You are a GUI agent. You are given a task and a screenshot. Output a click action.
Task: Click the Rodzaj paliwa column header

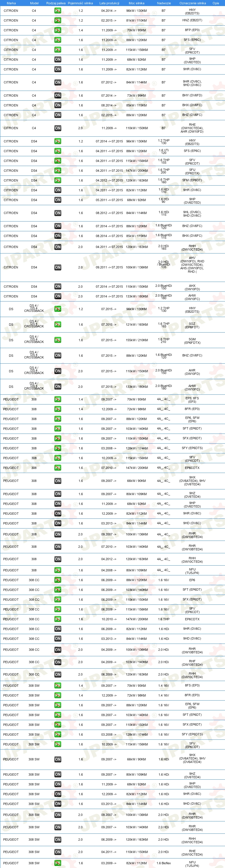56,3
